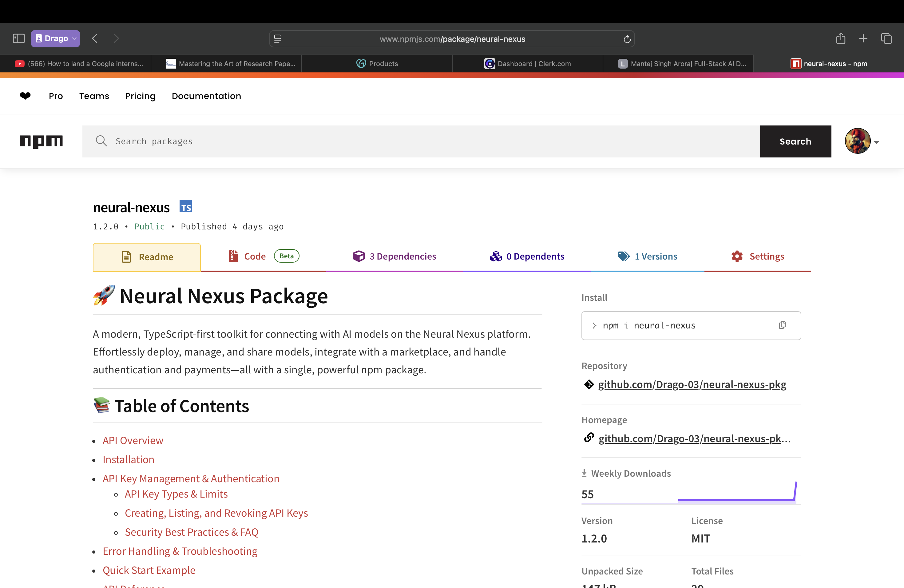The width and height of the screenshot is (904, 588).
Task: Click the 1.2.0 version value in sidebar
Action: 594,538
